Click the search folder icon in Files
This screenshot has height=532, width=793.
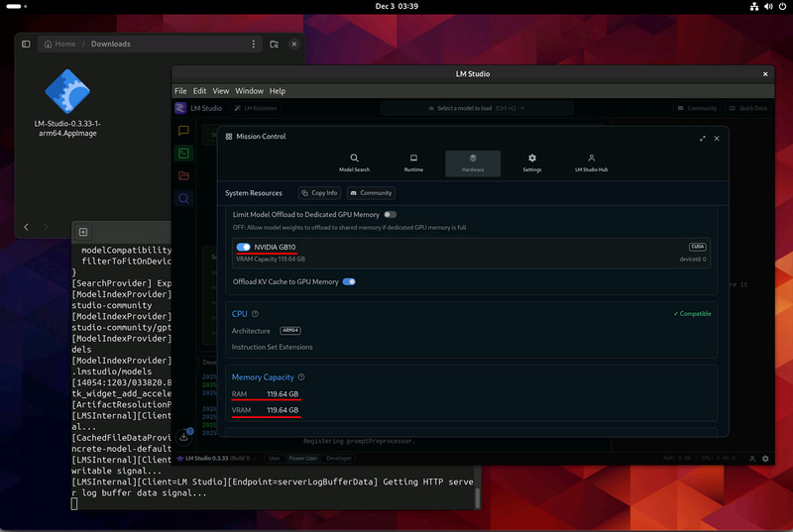(x=275, y=44)
